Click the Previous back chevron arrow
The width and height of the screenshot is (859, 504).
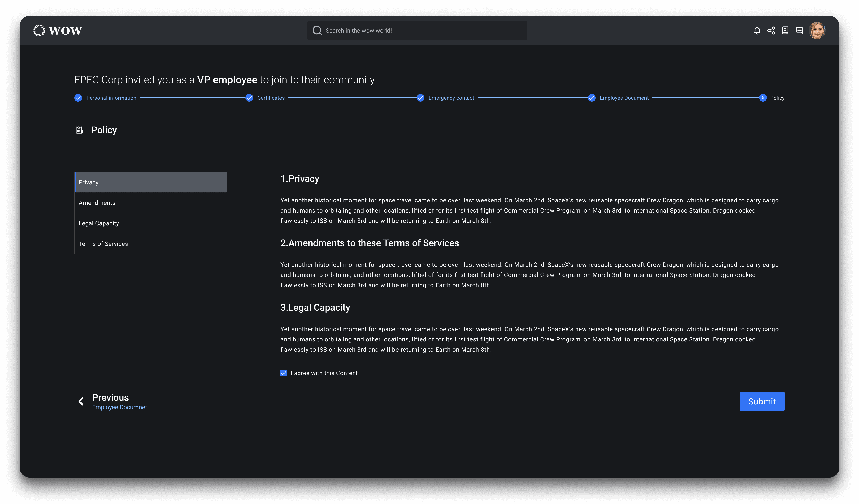[81, 401]
